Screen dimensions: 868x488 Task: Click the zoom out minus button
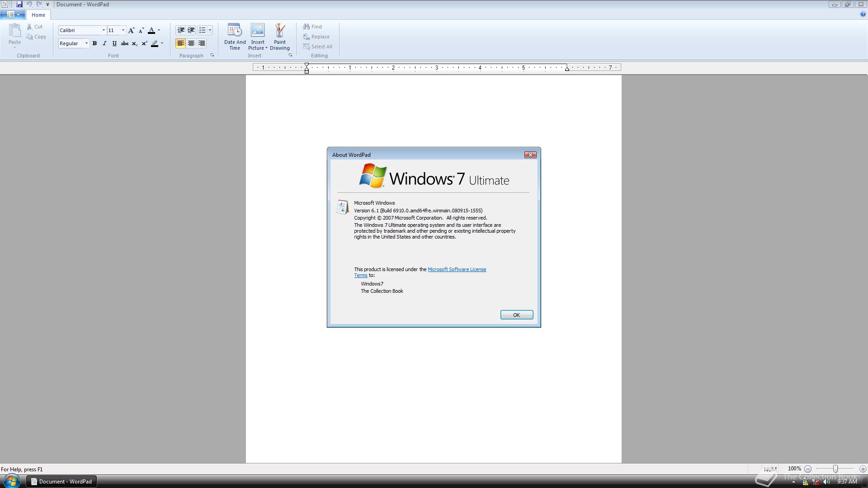808,469
